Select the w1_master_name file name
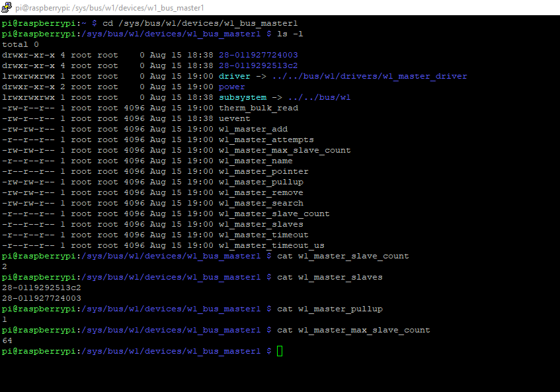Screen dimensions: 560x392 pos(255,161)
